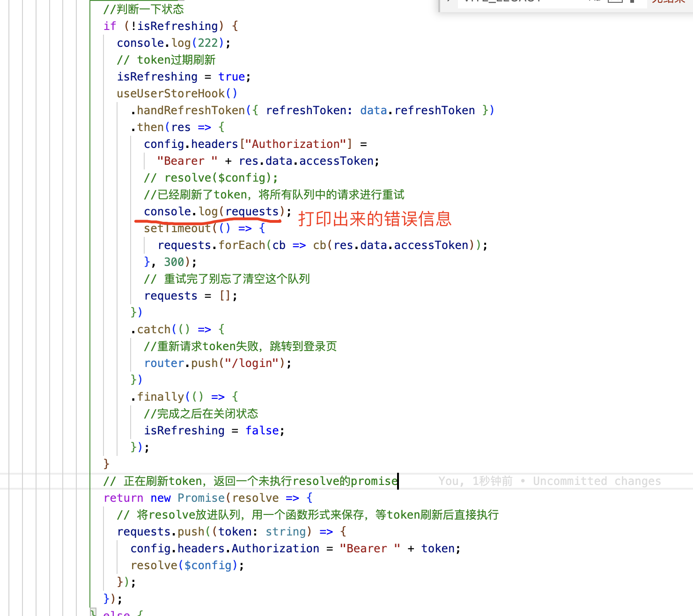Screen dimensions: 693x616
Task: Click the 'console.log(222);' statement
Action: (x=174, y=43)
